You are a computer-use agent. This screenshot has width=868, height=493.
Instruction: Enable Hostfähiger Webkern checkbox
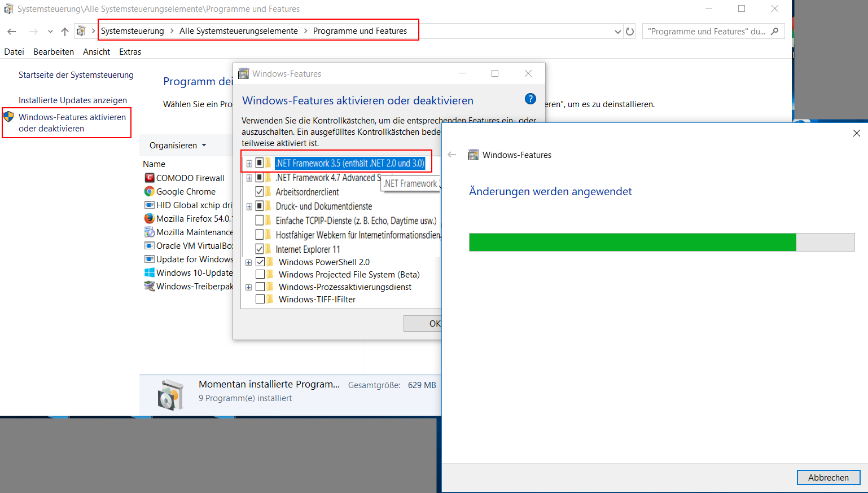point(260,234)
